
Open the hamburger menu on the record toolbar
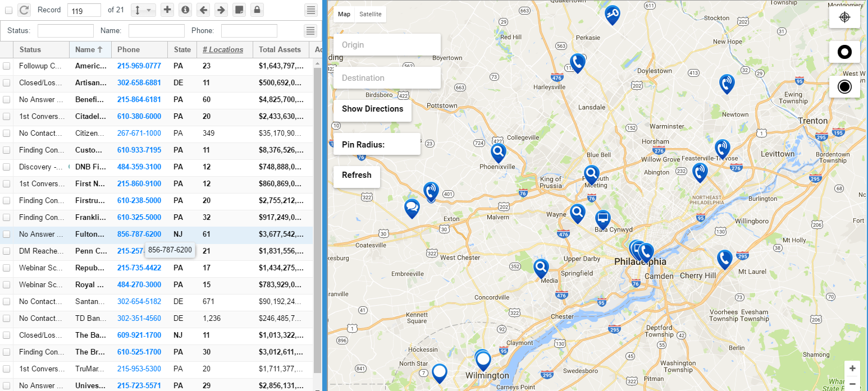click(x=310, y=10)
